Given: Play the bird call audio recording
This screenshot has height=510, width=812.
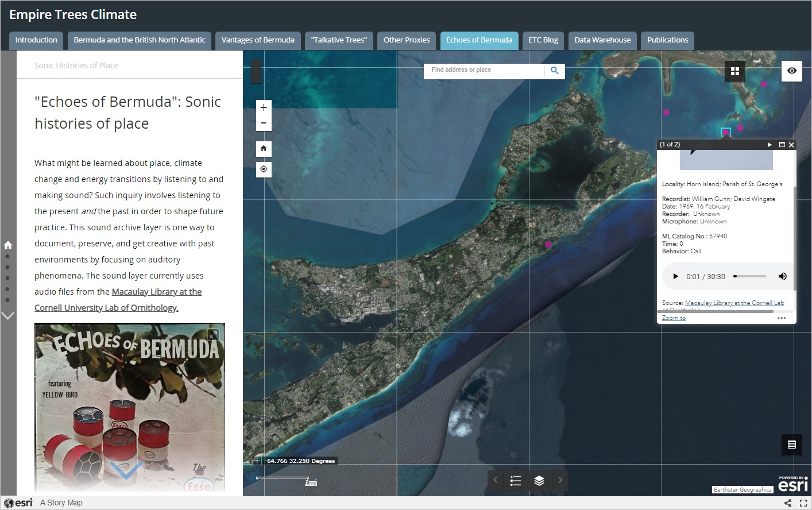Looking at the screenshot, I should point(676,276).
